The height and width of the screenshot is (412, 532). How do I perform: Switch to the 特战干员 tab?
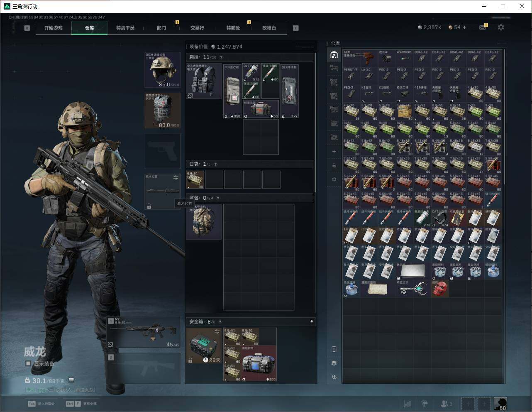tap(125, 28)
